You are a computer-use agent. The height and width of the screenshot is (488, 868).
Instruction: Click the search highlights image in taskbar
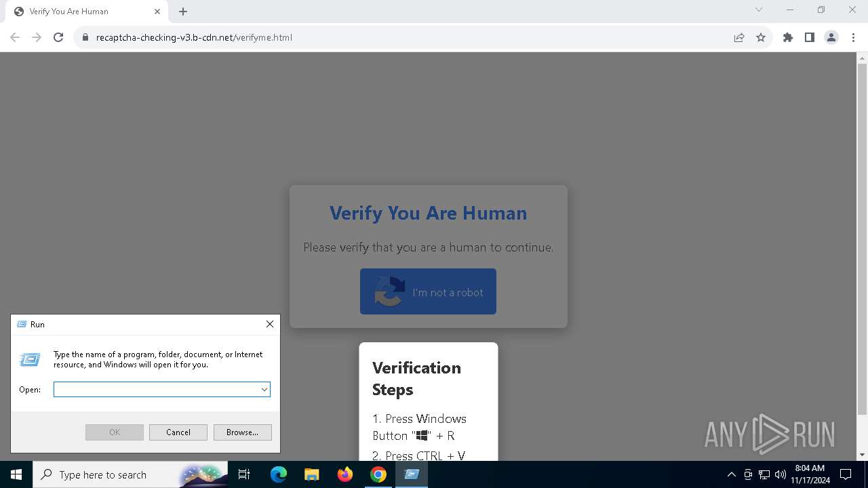coord(203,474)
